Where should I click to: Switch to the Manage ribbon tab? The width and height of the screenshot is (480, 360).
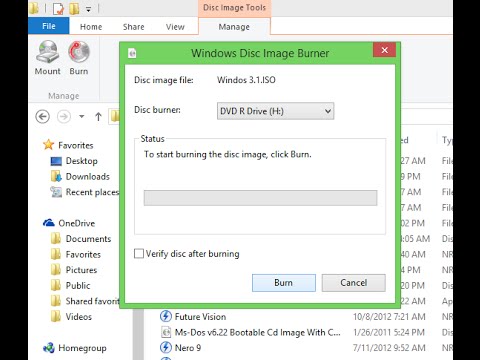(234, 27)
